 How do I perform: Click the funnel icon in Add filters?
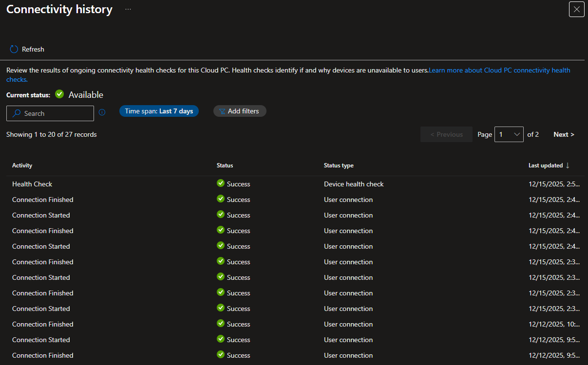click(x=222, y=111)
